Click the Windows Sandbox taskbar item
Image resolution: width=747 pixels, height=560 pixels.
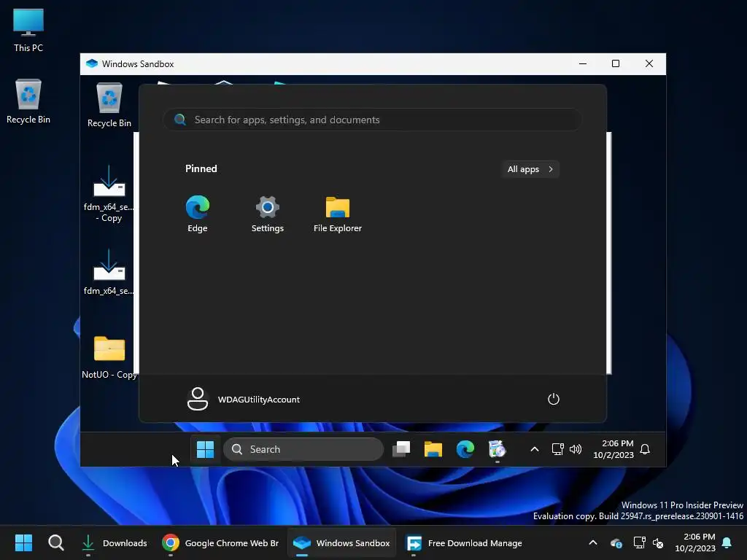click(341, 542)
